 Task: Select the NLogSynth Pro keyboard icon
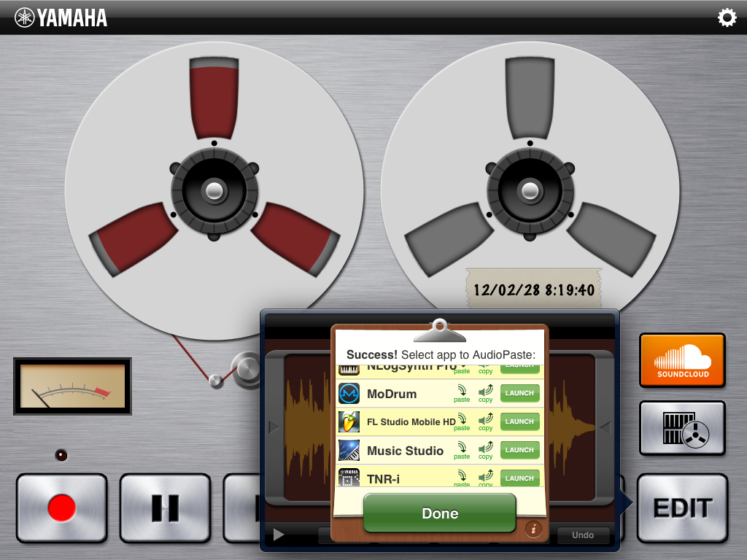click(x=349, y=370)
